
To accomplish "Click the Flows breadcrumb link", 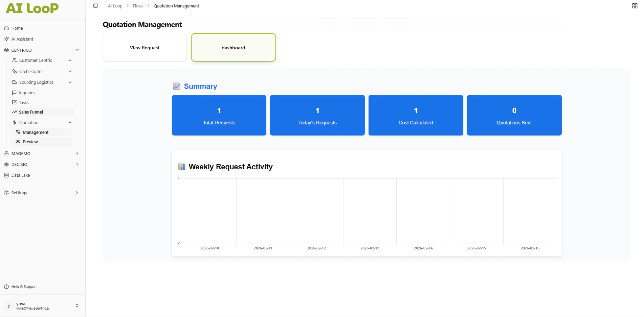I will coord(138,6).
